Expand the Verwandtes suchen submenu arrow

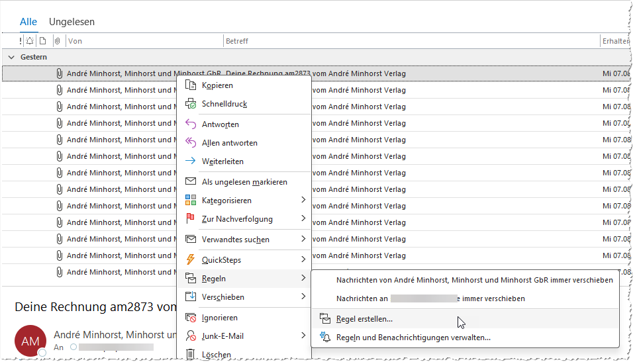coord(303,239)
